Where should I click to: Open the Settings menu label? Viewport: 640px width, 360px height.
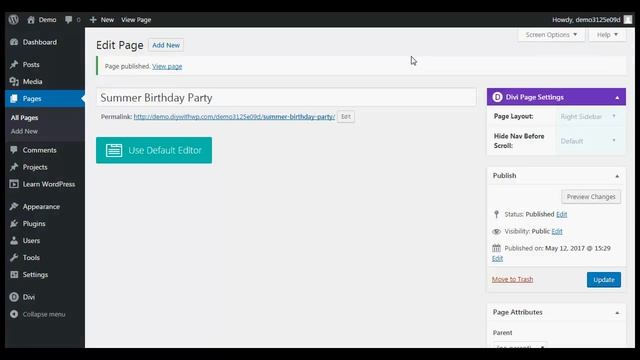[35, 275]
